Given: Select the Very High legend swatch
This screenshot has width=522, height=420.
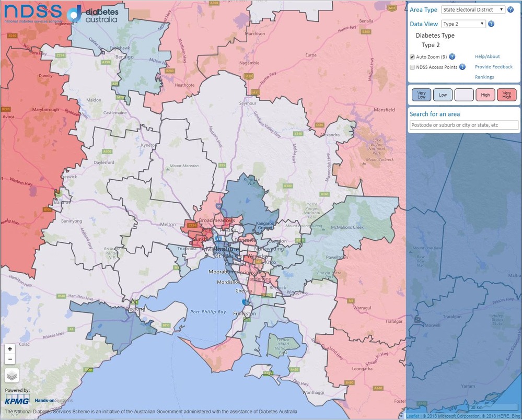Looking at the screenshot, I should click(506, 95).
